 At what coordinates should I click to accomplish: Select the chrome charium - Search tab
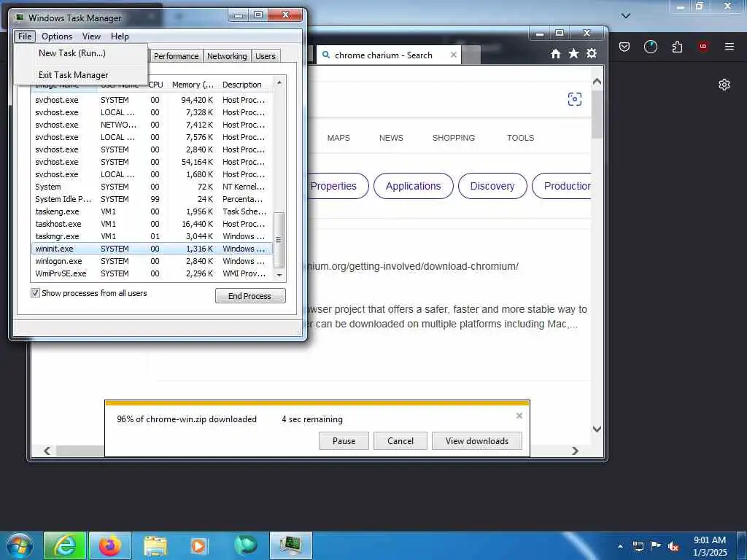pyautogui.click(x=384, y=55)
